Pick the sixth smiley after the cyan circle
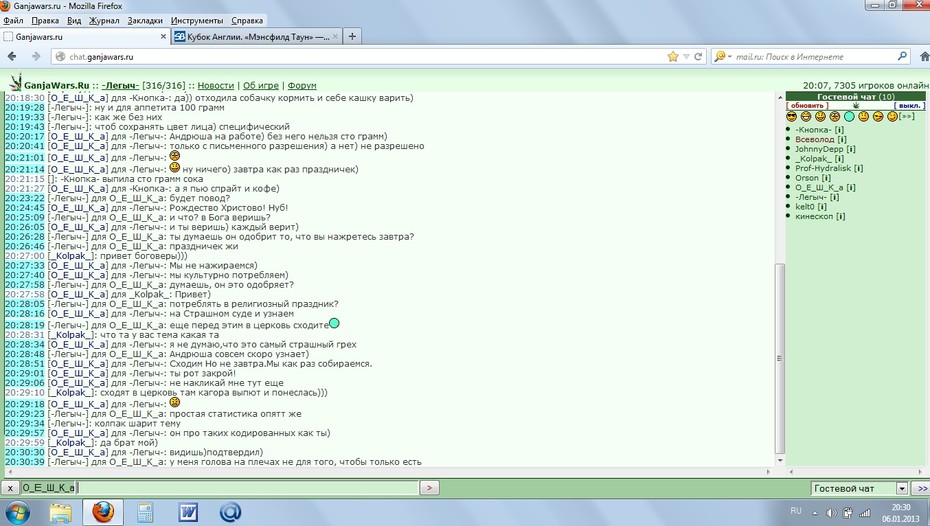Viewport: 930px width, 526px height. coord(864,116)
